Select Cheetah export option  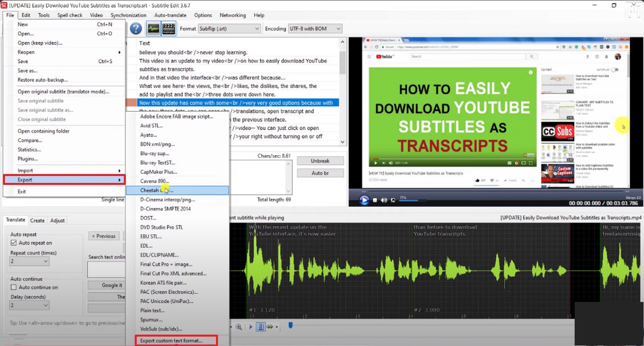(177, 190)
